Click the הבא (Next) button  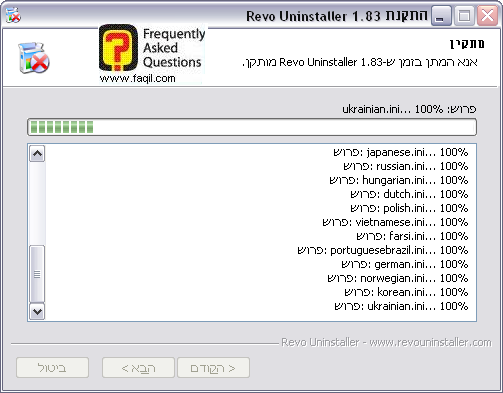(x=138, y=368)
